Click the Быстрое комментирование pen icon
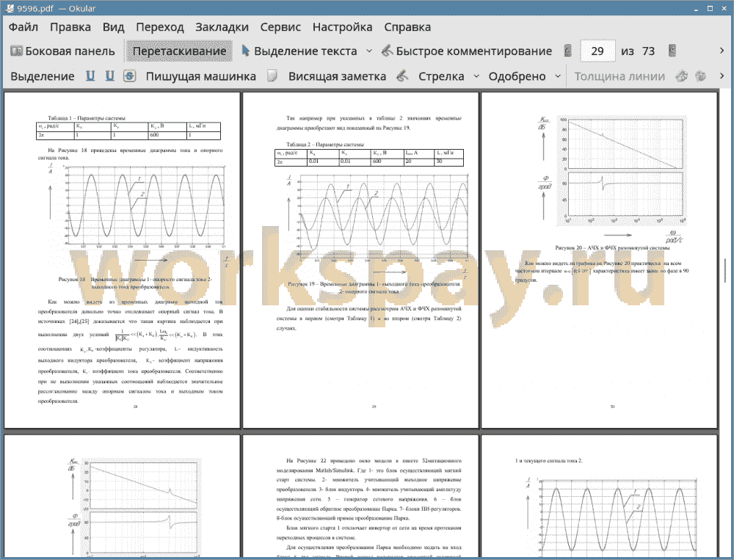 (387, 51)
